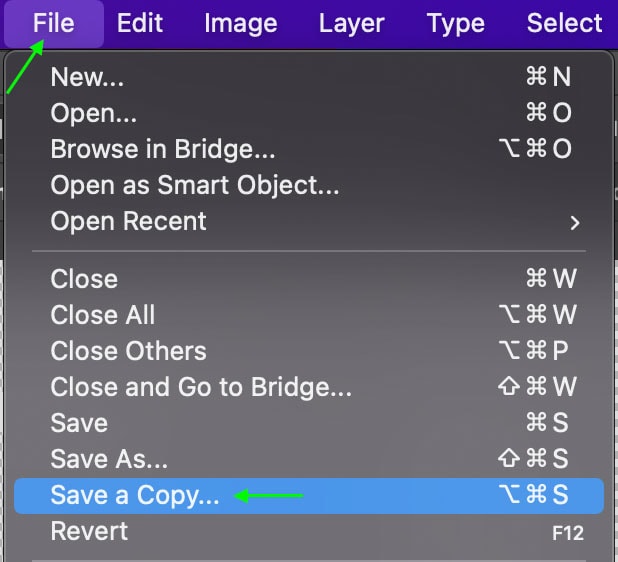Screen dimensions: 618x562
Task: Select Close and Go to Bridge...
Action: click(x=200, y=387)
